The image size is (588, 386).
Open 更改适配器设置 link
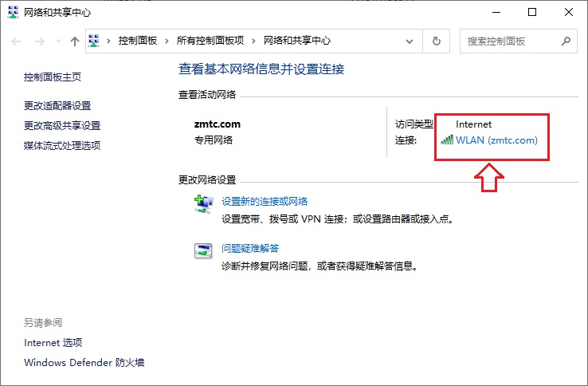[57, 105]
